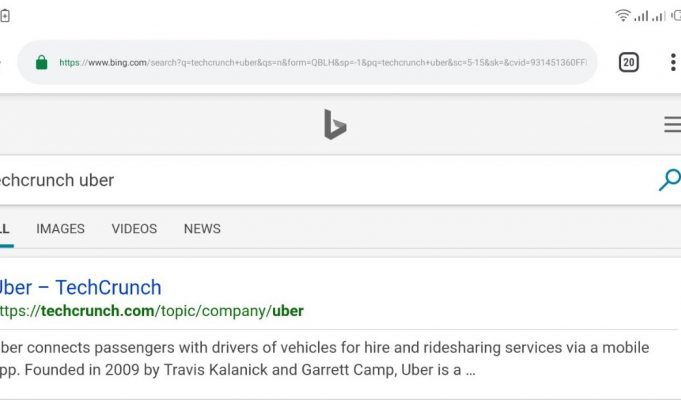Screen dimensions: 681x400
Task: Tap the www.bing.com domain text
Action: (x=117, y=63)
